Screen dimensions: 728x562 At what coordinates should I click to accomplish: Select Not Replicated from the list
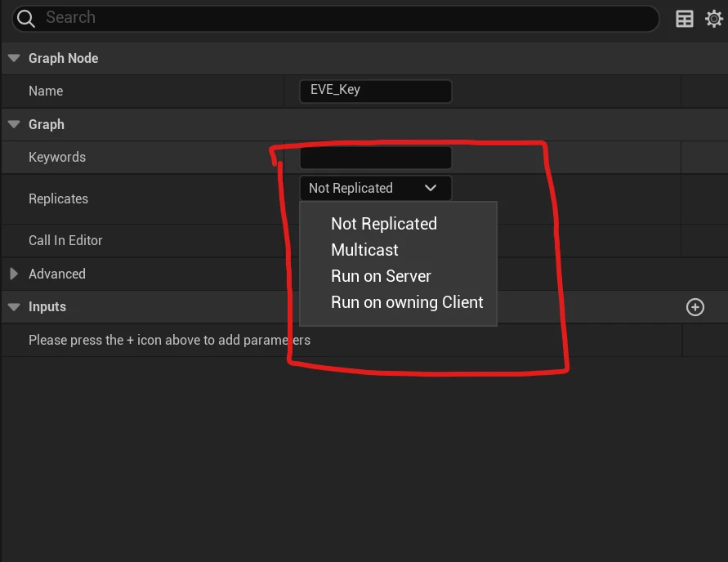[x=383, y=224]
